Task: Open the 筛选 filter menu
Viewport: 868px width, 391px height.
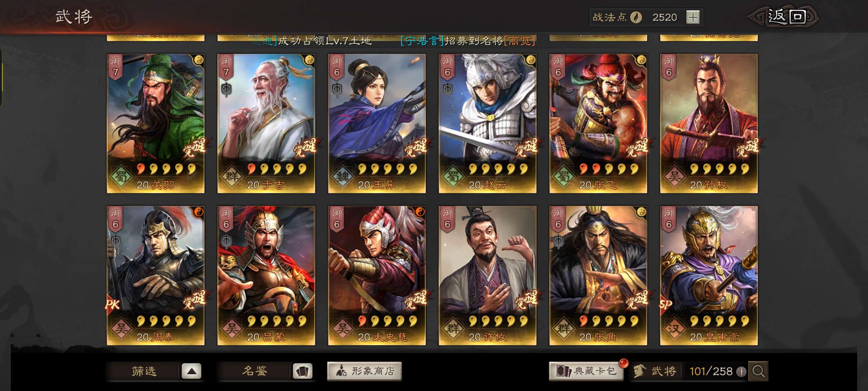Action: [x=144, y=371]
